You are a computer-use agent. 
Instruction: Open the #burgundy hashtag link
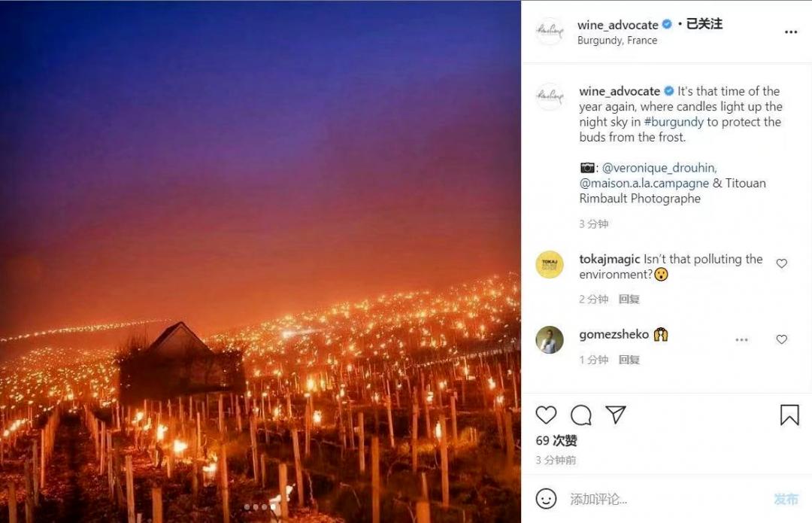click(674, 122)
